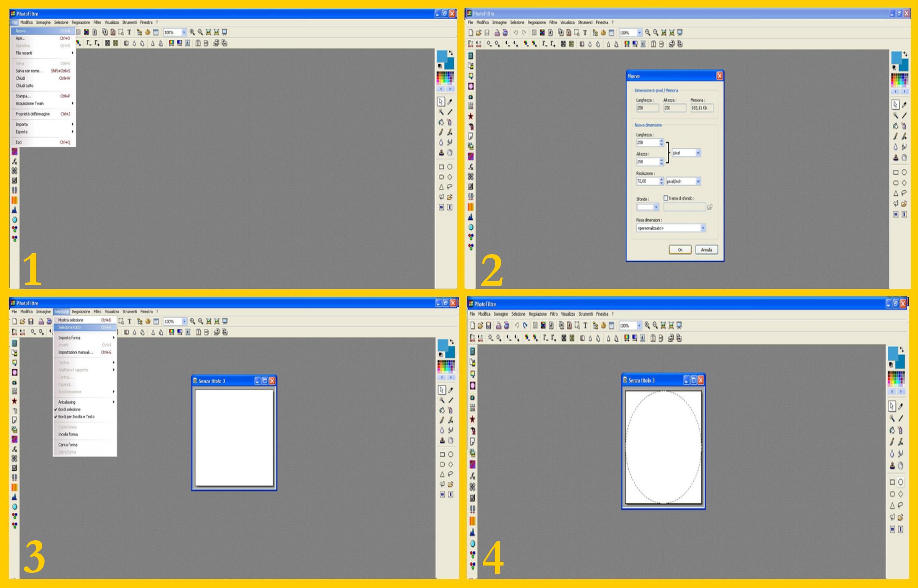Click Seleziona tutto in the Selezione menu
Screen dimensions: 918x588
70,327
